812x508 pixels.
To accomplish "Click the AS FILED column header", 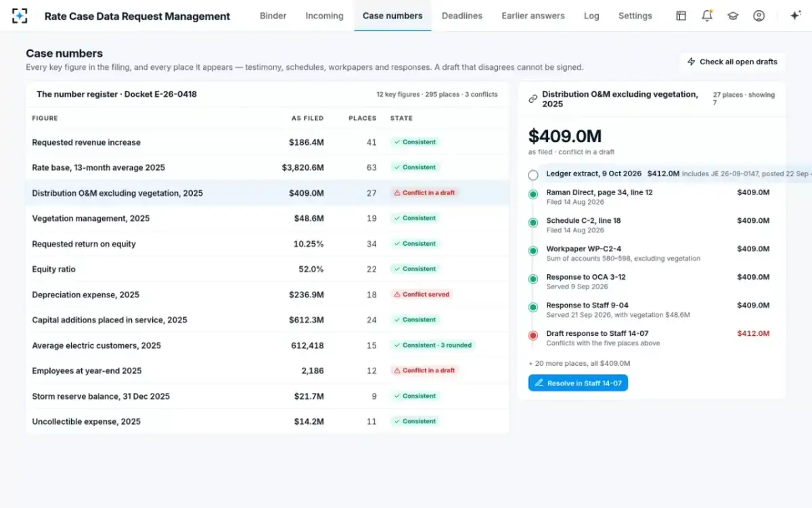I will pos(308,118).
